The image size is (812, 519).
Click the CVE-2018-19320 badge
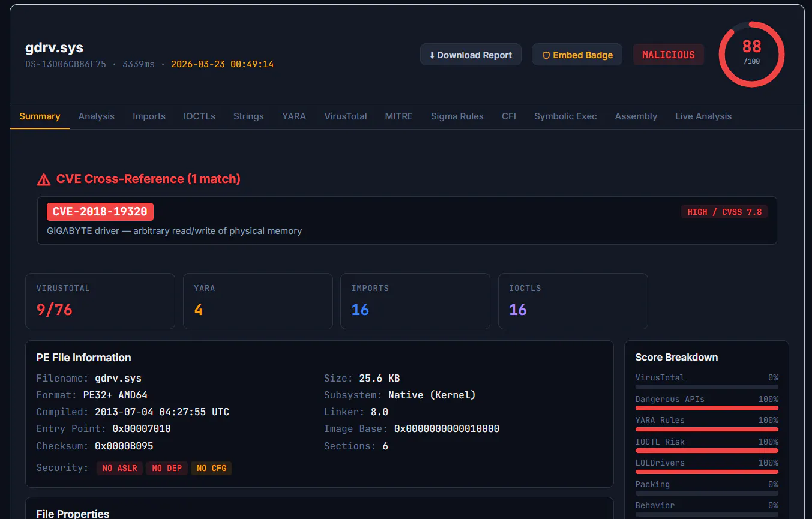click(100, 212)
